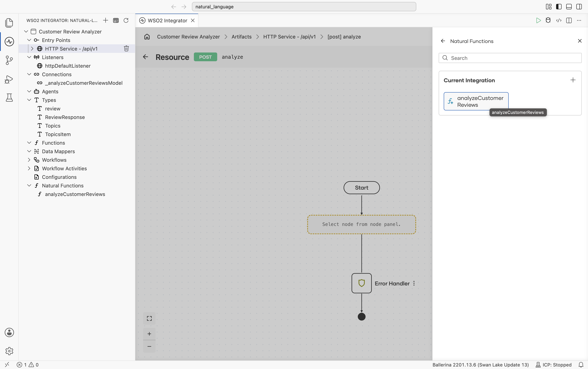588x369 pixels.
Task: Zoom out on the flow diagram
Action: tap(149, 346)
